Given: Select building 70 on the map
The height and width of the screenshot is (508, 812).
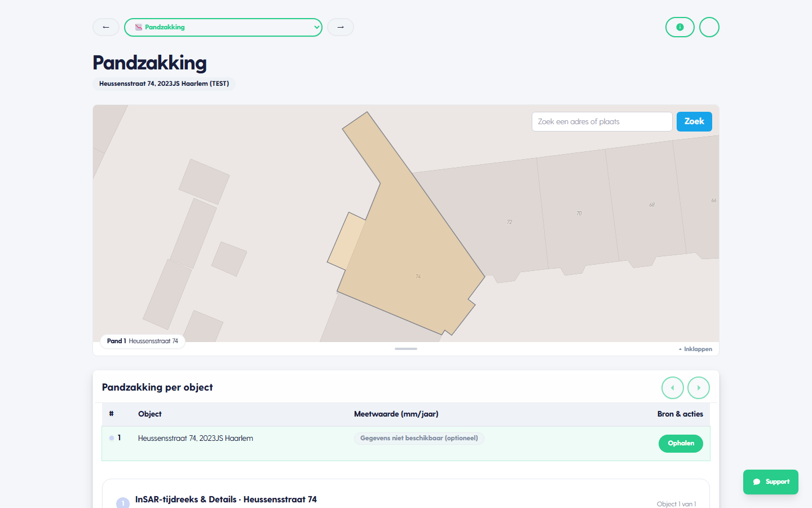Looking at the screenshot, I should (x=578, y=212).
